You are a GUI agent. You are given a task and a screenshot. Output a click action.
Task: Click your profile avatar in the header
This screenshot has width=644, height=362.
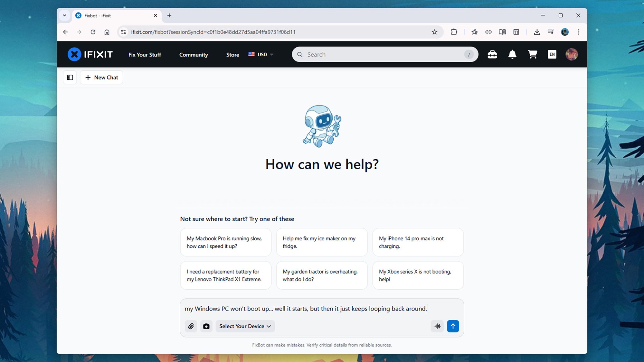pos(572,54)
